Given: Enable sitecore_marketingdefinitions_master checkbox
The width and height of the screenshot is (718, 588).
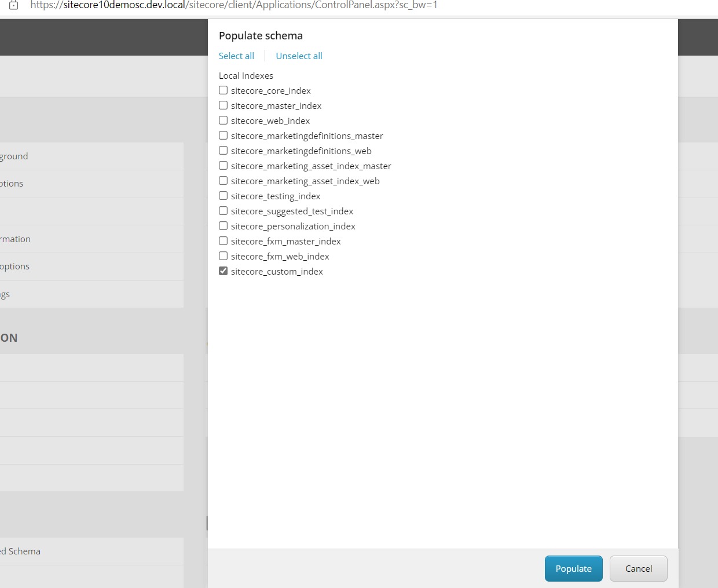Looking at the screenshot, I should pos(223,136).
